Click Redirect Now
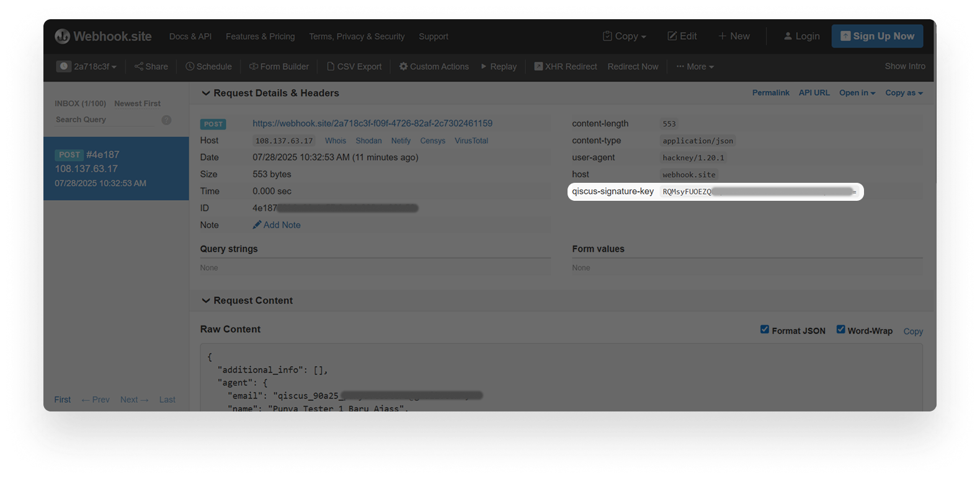The width and height of the screenshot is (980, 479). pyautogui.click(x=633, y=66)
